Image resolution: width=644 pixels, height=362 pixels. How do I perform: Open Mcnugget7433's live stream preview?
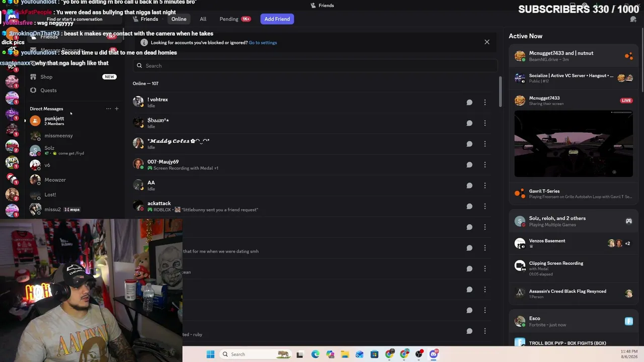[x=574, y=144]
